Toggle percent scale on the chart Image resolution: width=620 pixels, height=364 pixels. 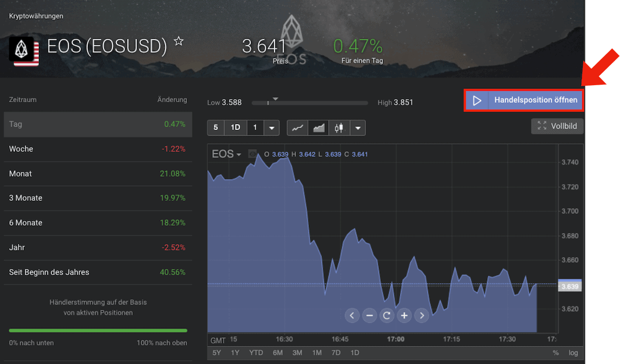click(x=556, y=353)
